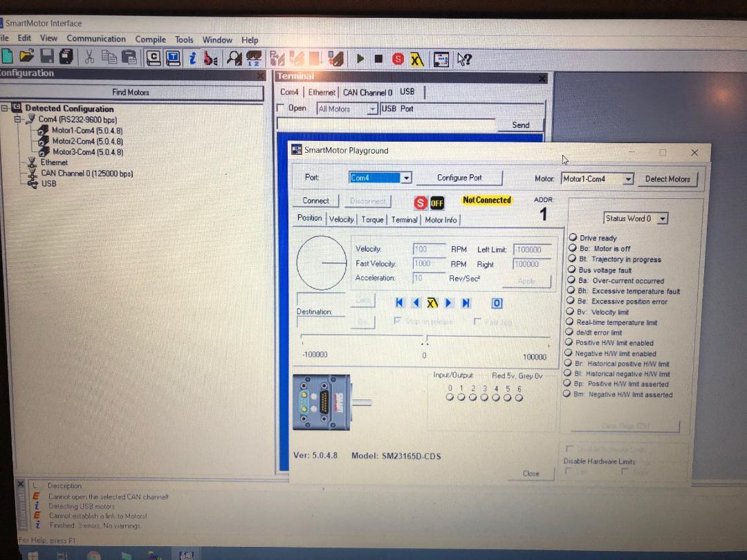Click the Bus voltage fault indicator
747x560 pixels.
pos(571,269)
